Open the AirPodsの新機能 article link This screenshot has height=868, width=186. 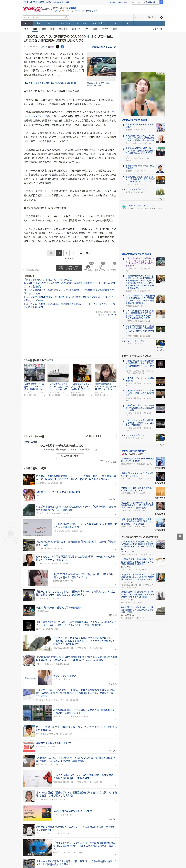pos(84,711)
